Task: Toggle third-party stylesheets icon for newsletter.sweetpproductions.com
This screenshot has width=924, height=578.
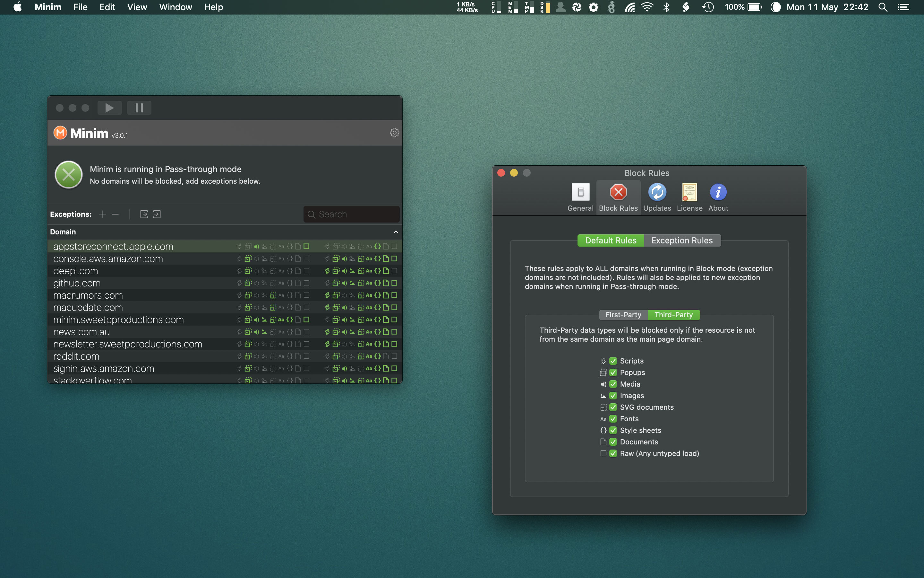Action: point(378,344)
